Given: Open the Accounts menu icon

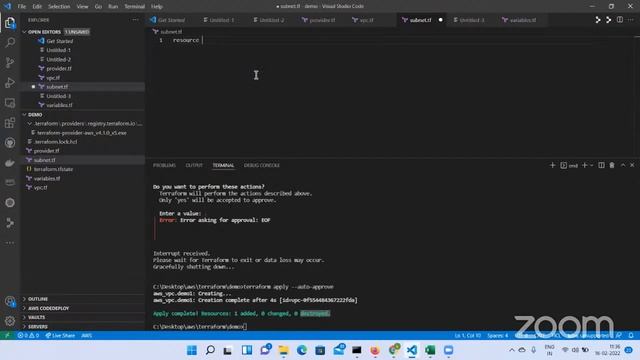Looking at the screenshot, I should (10, 302).
